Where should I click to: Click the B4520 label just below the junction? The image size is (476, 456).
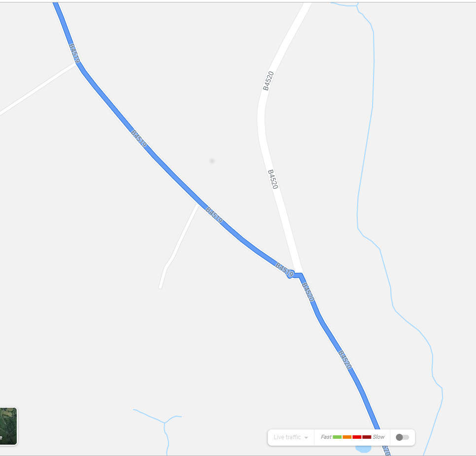[308, 292]
